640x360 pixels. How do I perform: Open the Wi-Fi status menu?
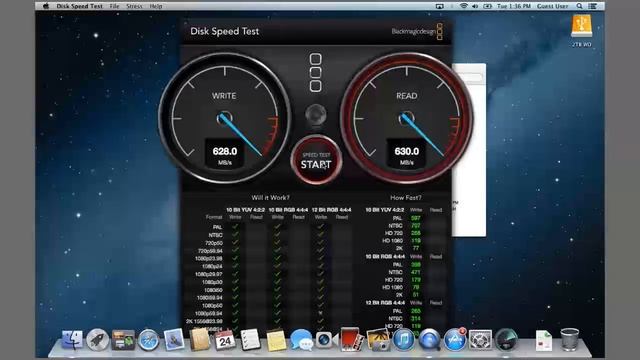(x=464, y=6)
